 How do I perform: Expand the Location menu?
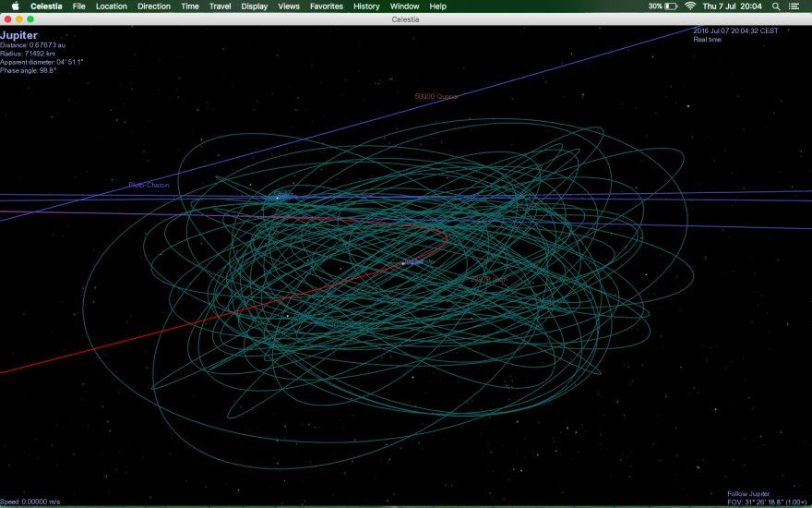(x=112, y=6)
